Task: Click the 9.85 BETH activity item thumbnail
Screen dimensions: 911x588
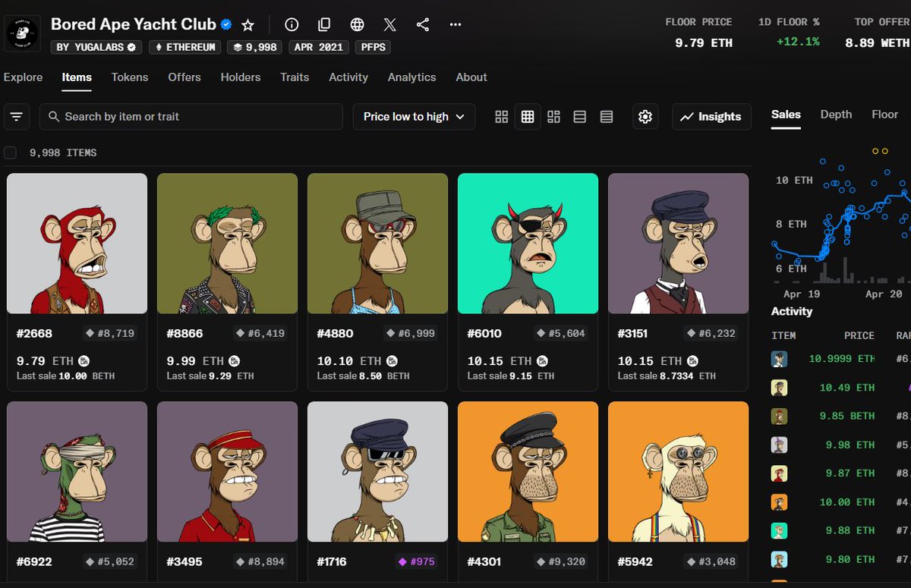Action: pyautogui.click(x=780, y=416)
